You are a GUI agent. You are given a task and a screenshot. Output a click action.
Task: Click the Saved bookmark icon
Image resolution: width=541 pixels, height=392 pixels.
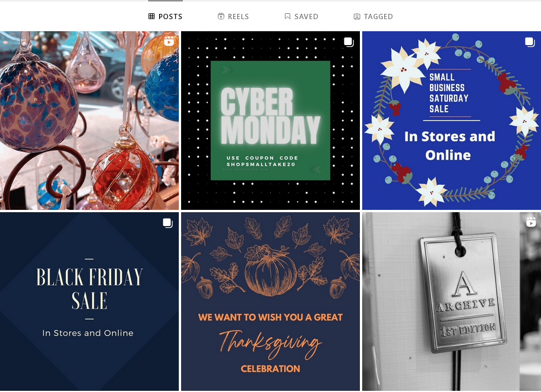click(x=288, y=16)
